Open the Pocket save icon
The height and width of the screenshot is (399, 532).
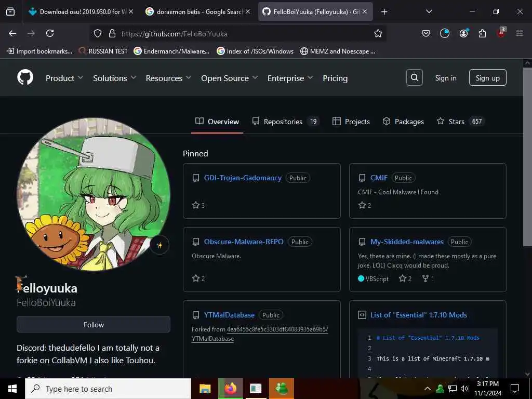pyautogui.click(x=426, y=33)
